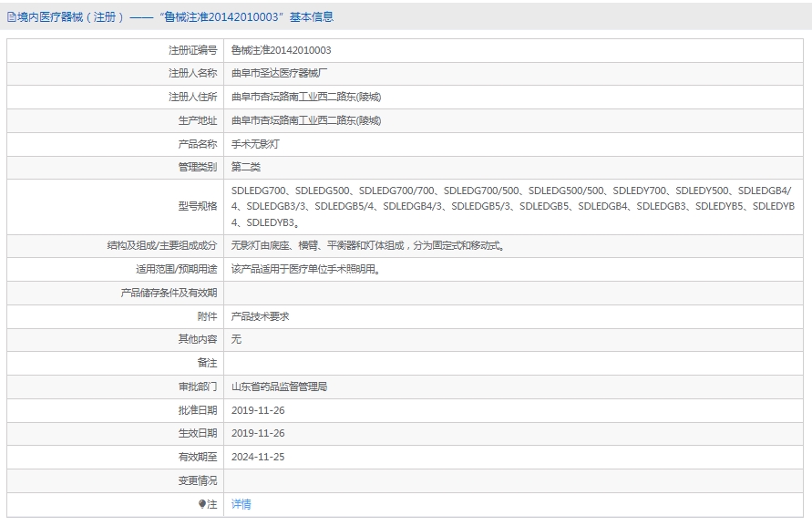Click the 有效期至 label
The image size is (812, 526).
coord(198,457)
